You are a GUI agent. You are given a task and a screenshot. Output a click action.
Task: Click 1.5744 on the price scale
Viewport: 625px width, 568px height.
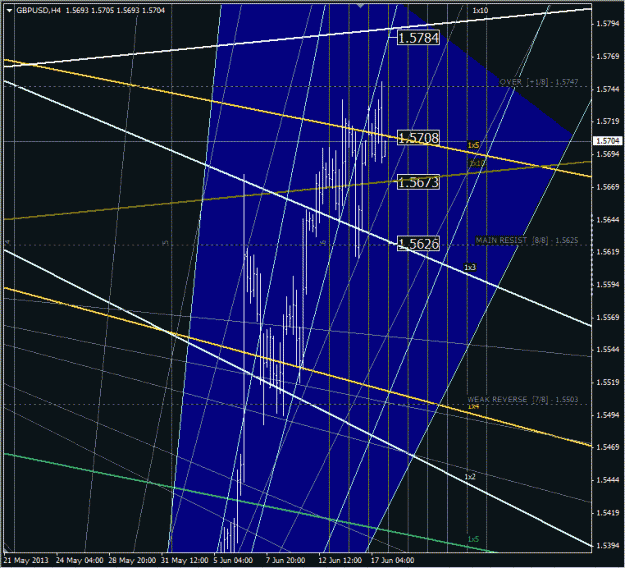608,89
